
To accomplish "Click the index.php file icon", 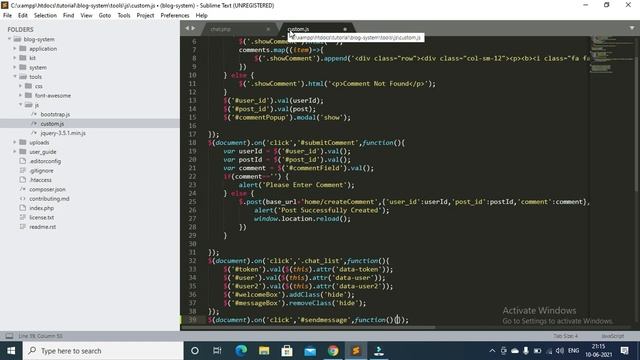I will (x=23, y=208).
